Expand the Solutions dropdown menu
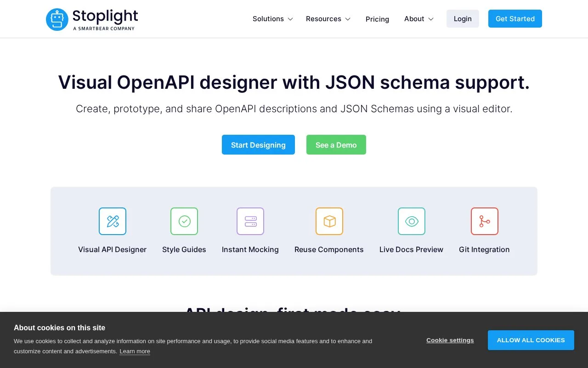The height and width of the screenshot is (368, 588). point(273,19)
